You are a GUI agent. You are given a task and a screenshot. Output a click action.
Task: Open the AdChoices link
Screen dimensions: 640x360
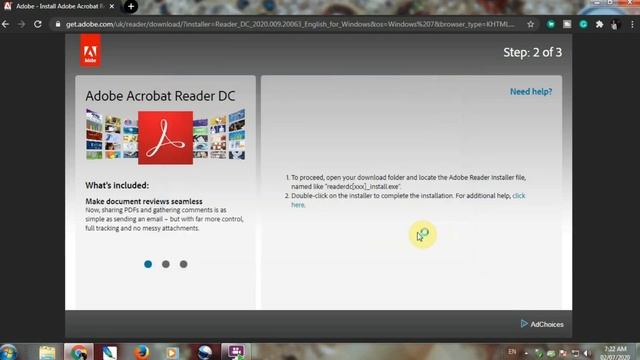[x=542, y=324]
